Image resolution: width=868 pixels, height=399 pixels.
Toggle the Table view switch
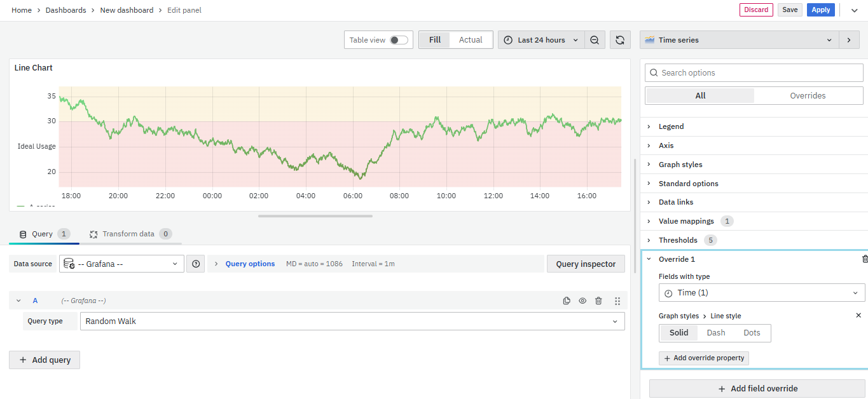(x=399, y=40)
